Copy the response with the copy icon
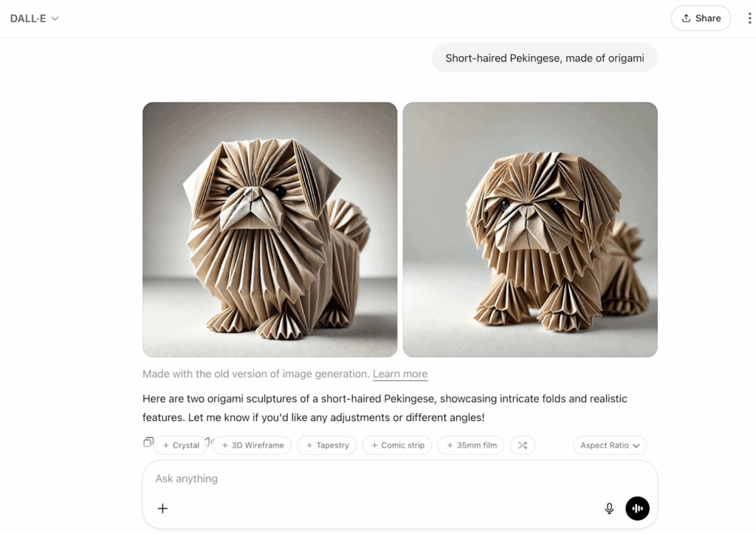Image resolution: width=756 pixels, height=534 pixels. coord(148,442)
